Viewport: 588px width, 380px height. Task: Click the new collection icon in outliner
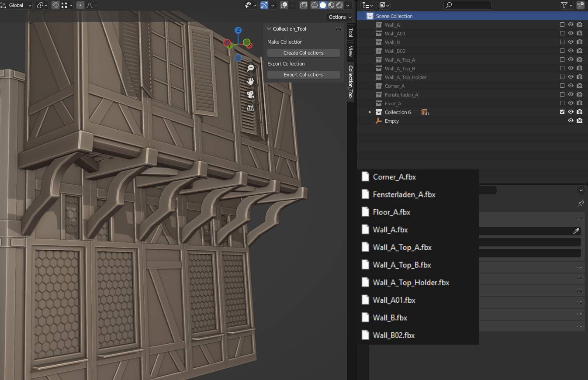coord(581,5)
